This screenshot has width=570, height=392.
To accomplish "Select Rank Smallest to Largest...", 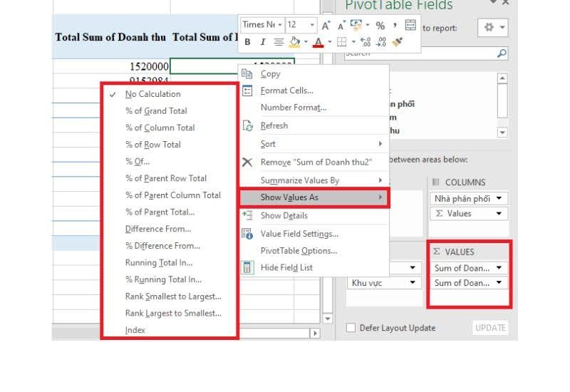I will (x=170, y=296).
